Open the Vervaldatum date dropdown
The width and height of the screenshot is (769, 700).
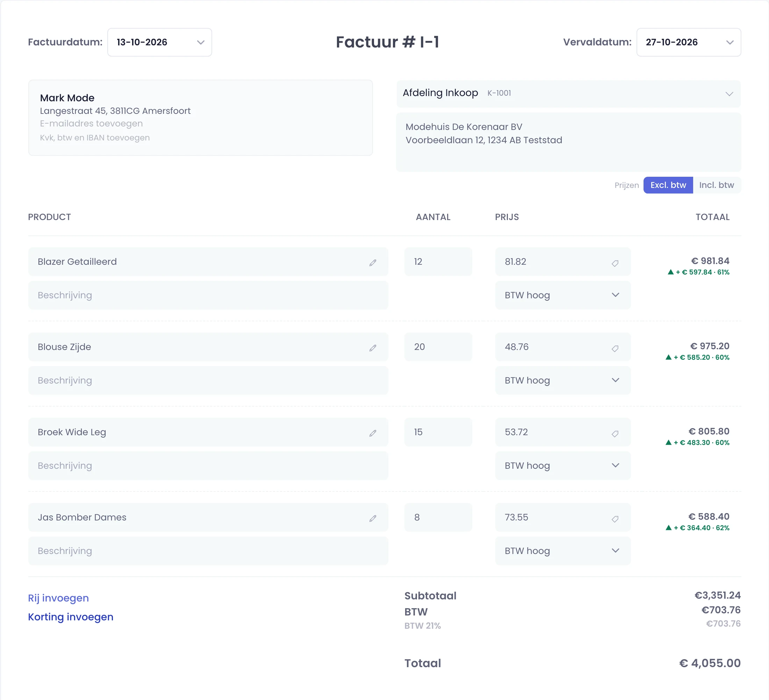[689, 42]
